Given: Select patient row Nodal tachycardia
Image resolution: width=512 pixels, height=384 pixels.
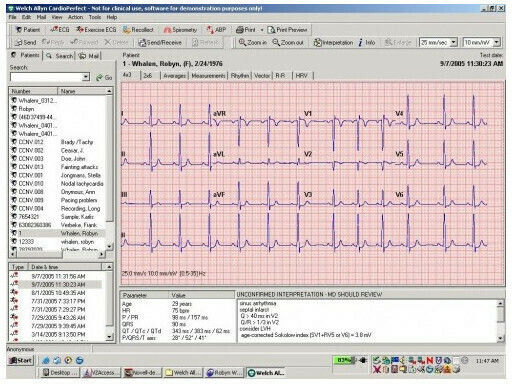Looking at the screenshot, I should pyautogui.click(x=57, y=184).
